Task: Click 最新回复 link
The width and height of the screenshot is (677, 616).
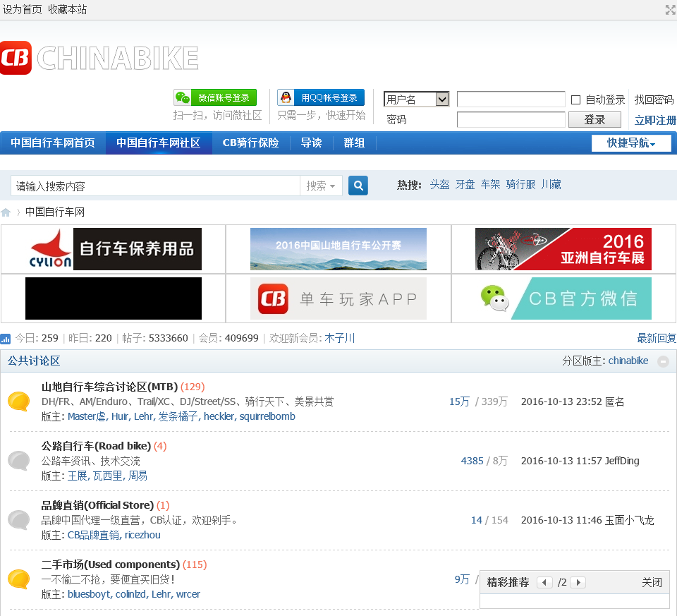Action: coord(657,338)
